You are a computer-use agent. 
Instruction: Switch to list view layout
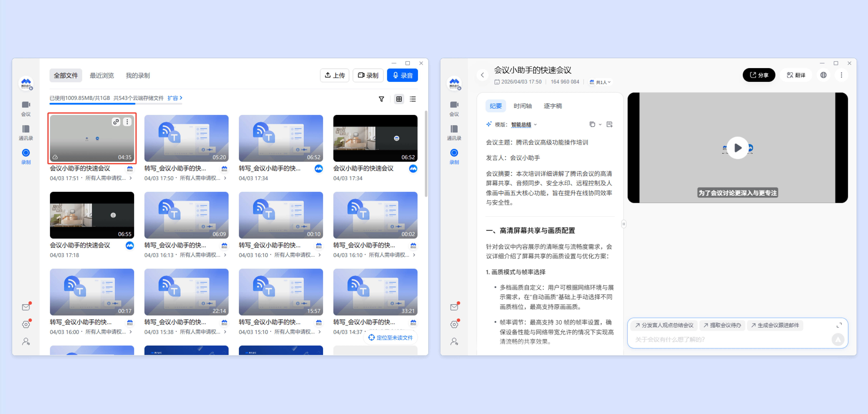tap(413, 99)
